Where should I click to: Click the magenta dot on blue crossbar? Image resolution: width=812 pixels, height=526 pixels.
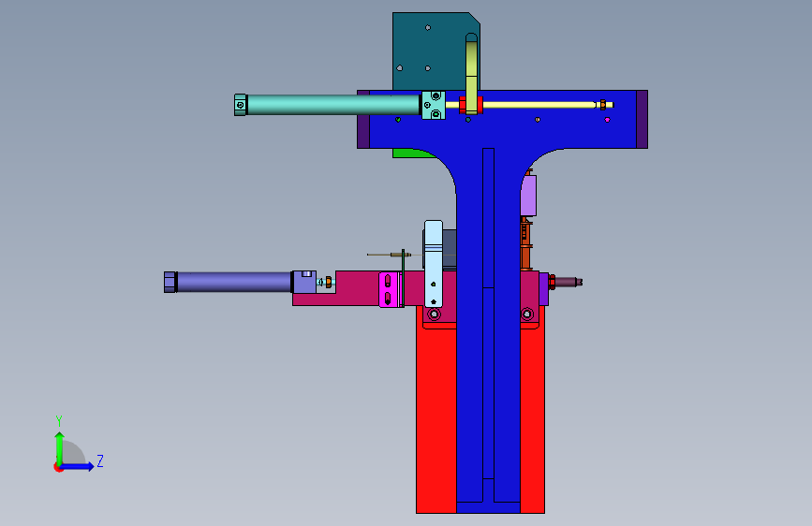(x=608, y=120)
